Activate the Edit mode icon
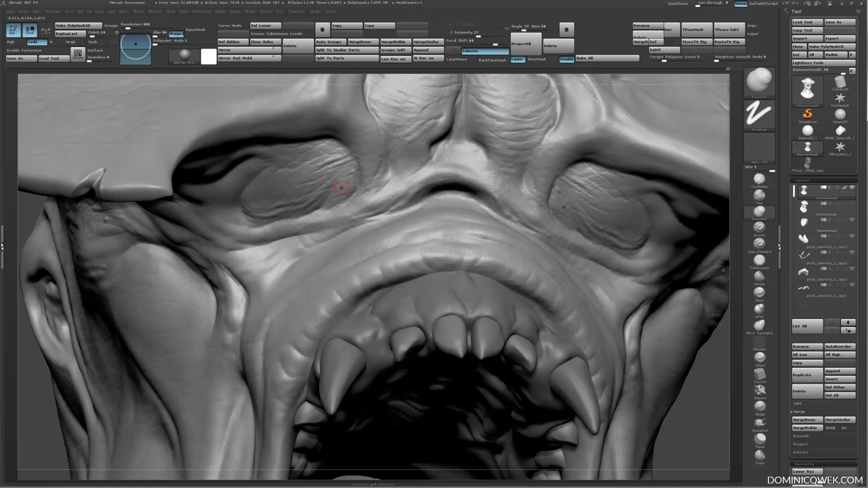The width and height of the screenshot is (868, 488). (13, 30)
